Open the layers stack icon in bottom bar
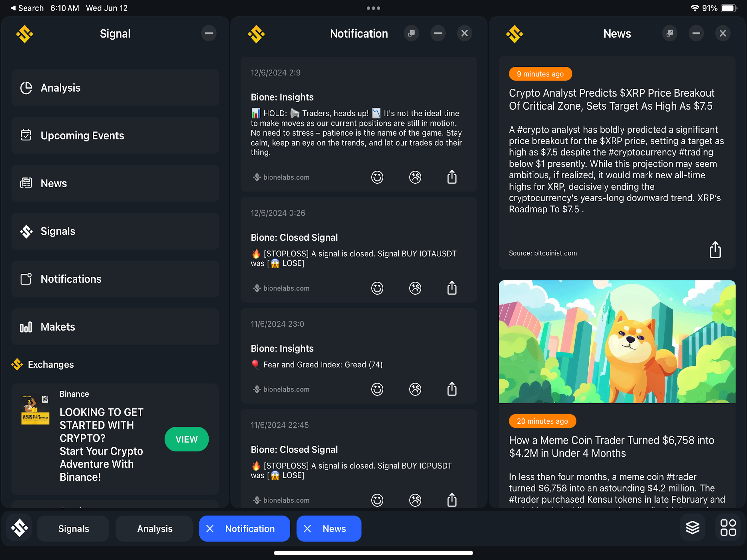 point(692,528)
